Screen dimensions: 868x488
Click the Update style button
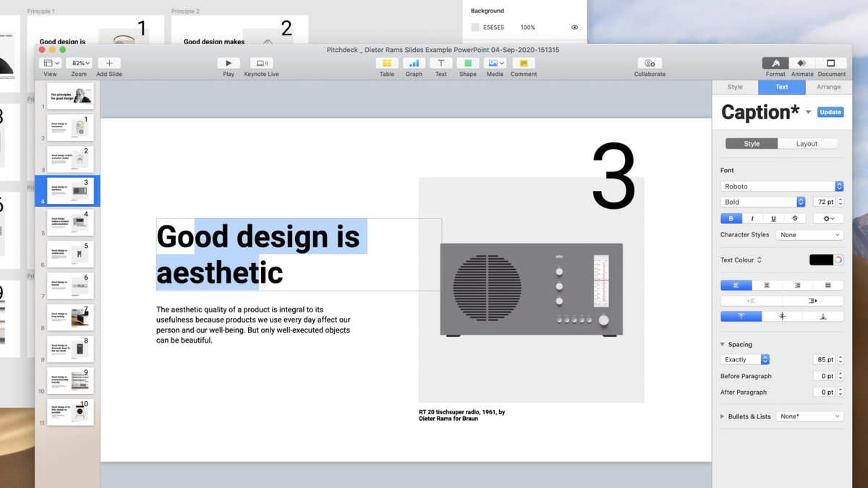[x=830, y=112]
